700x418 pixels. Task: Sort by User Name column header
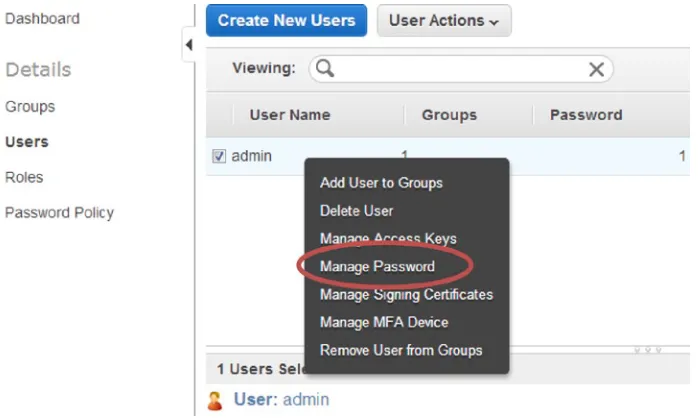point(290,115)
